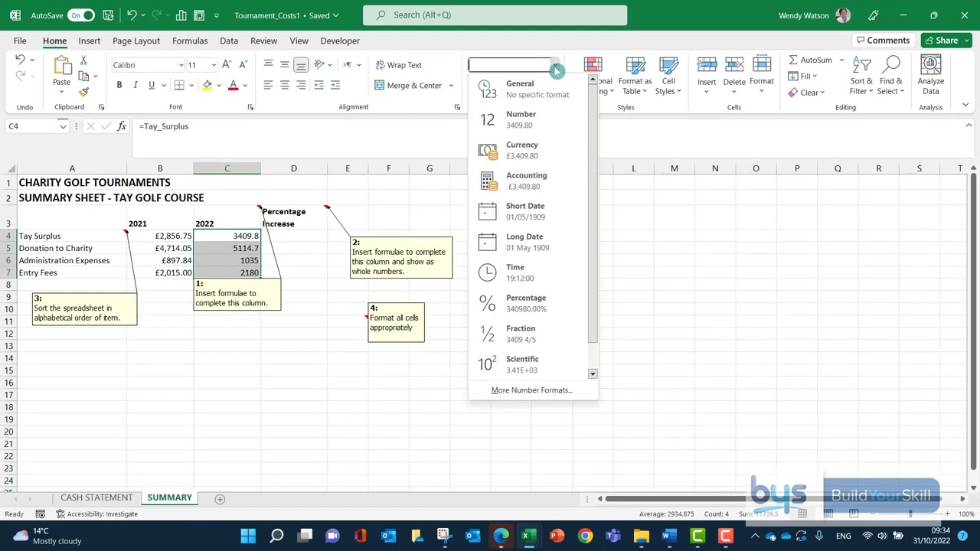
Task: Open Format as Table gallery
Action: [635, 77]
